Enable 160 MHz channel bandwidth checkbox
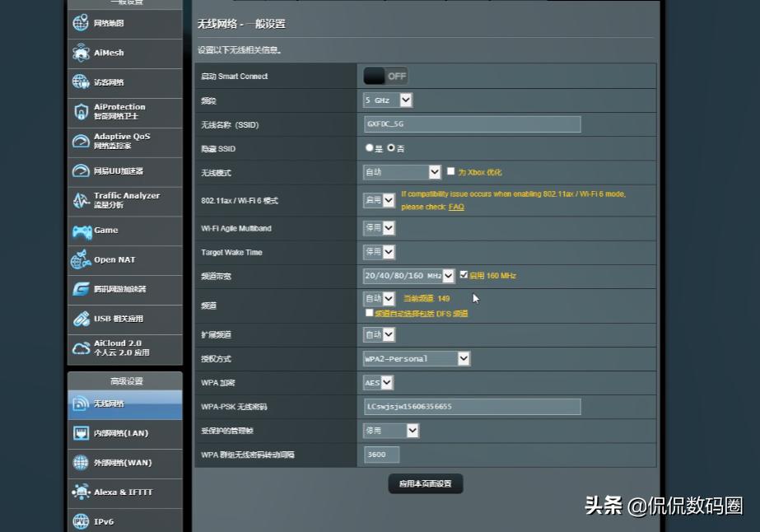The width and height of the screenshot is (760, 532). 462,276
